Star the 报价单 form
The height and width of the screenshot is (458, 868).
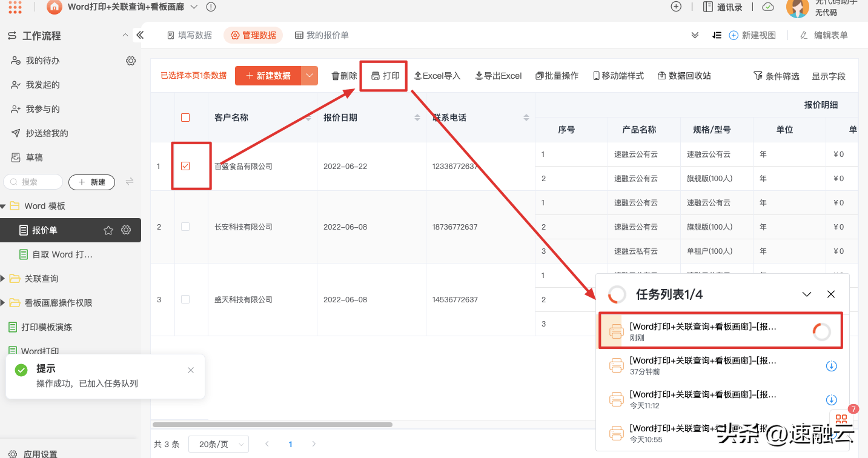click(x=108, y=230)
